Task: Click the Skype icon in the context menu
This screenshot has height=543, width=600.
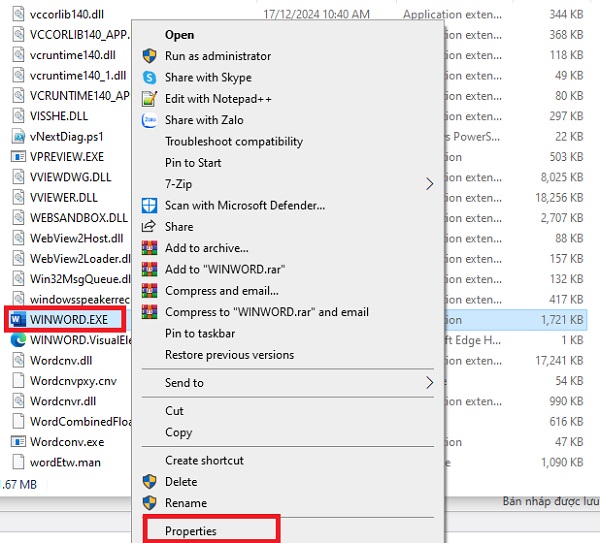Action: tap(149, 77)
